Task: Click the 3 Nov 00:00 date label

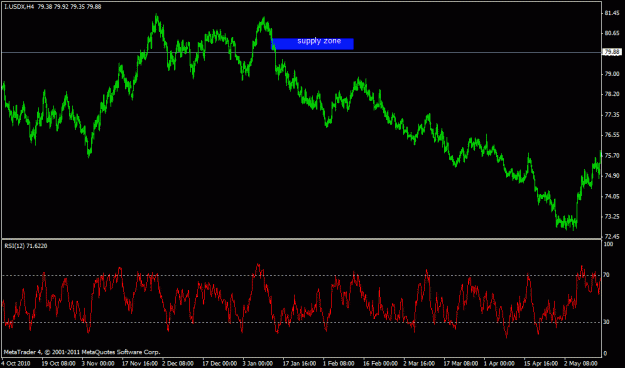Action: pyautogui.click(x=98, y=364)
